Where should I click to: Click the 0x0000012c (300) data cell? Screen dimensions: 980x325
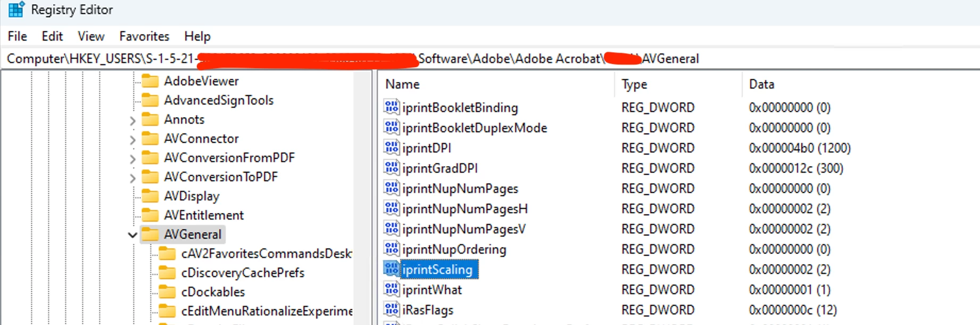796,168
